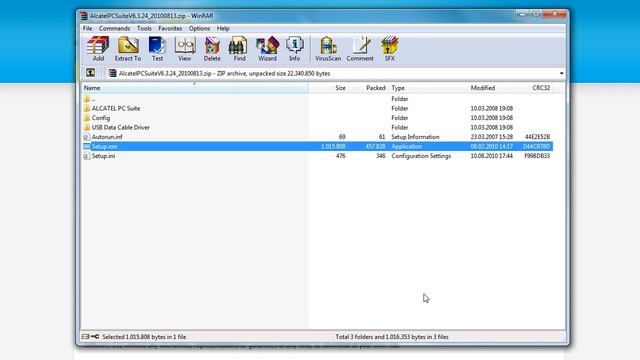Open the Comment tool
The height and width of the screenshot is (360, 640).
(360, 49)
